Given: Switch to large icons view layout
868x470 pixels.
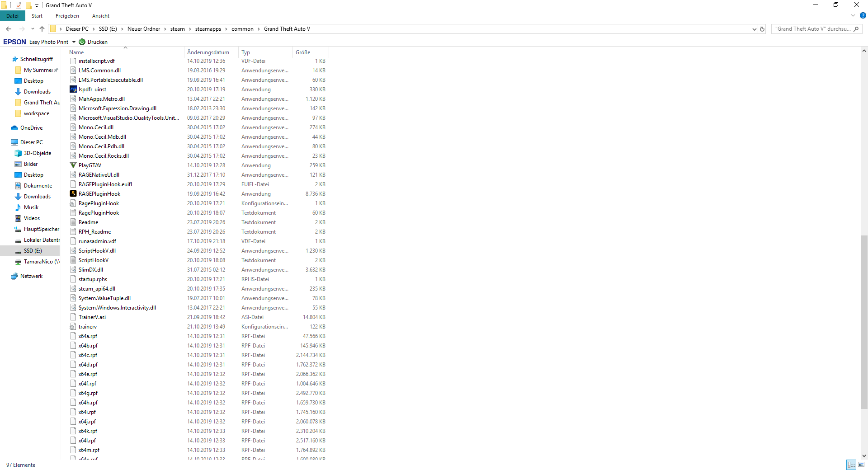Looking at the screenshot, I should click(861, 465).
